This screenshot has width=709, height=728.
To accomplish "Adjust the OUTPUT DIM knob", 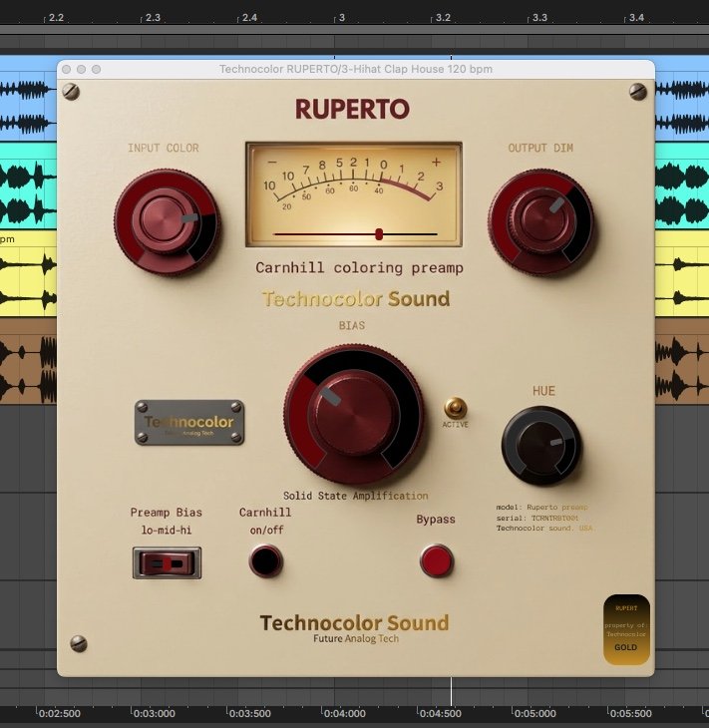I will 540,221.
